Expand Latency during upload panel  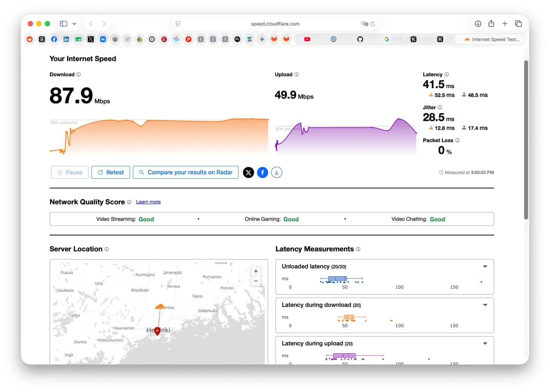(485, 343)
